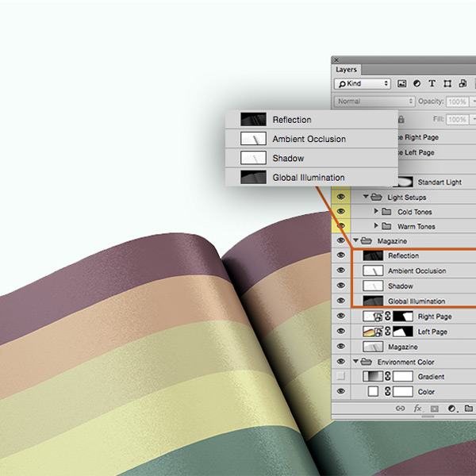Open the Kind filter dropdown

click(363, 84)
